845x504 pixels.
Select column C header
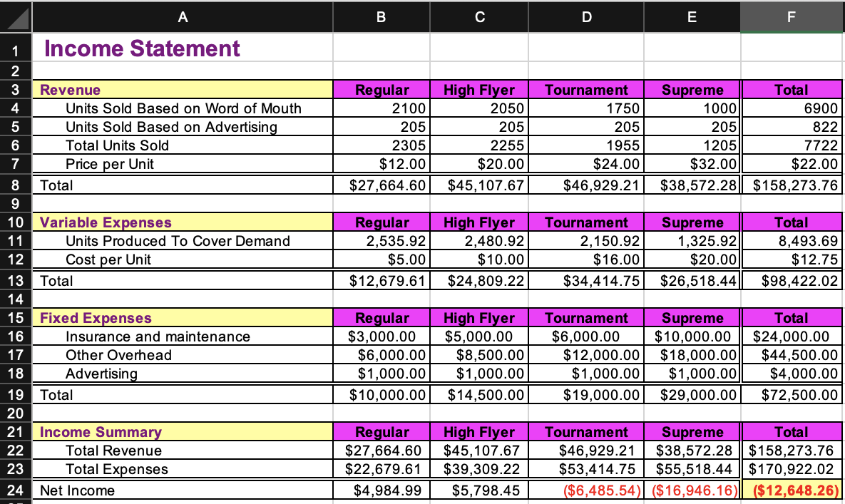(x=479, y=18)
